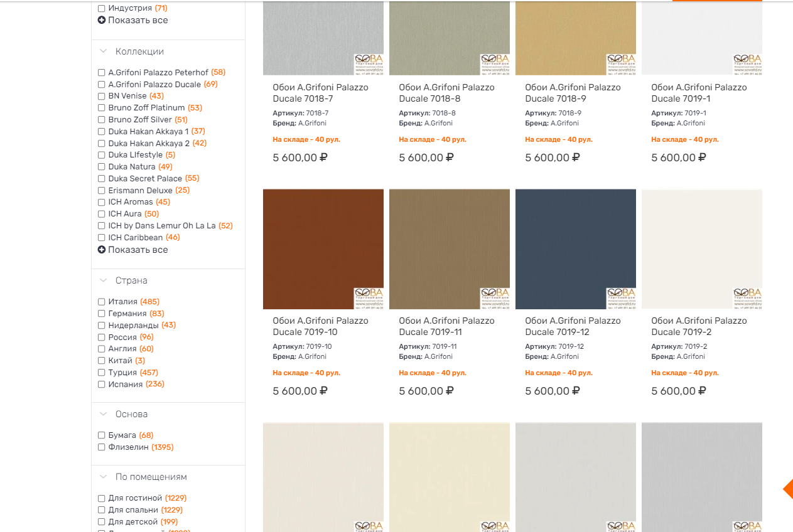Check Bruno Zoff Platinum collection

(x=102, y=108)
